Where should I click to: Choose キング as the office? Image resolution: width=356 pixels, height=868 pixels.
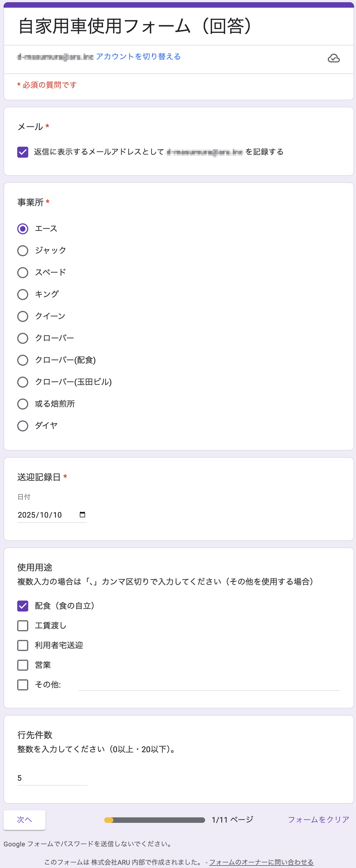point(23,294)
